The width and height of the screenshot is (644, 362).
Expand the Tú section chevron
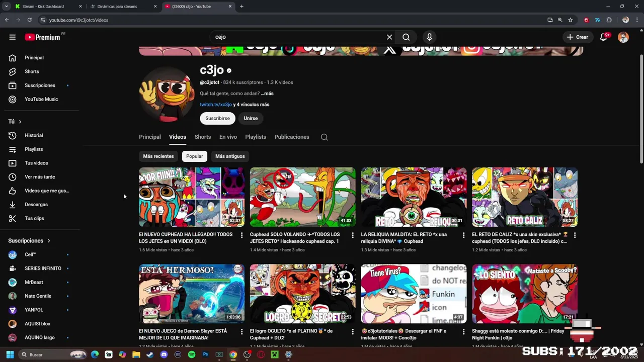[20, 122]
